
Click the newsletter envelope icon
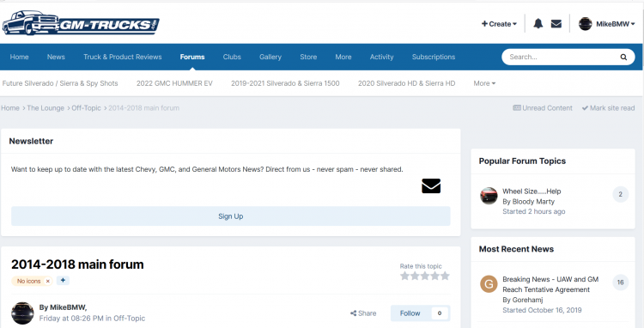[x=431, y=186]
